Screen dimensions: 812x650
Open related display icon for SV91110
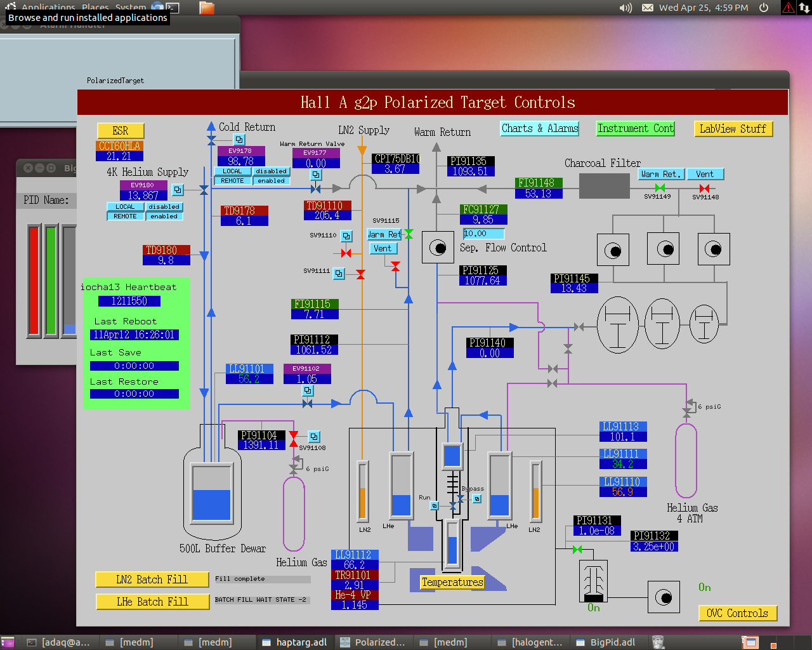[x=346, y=236]
